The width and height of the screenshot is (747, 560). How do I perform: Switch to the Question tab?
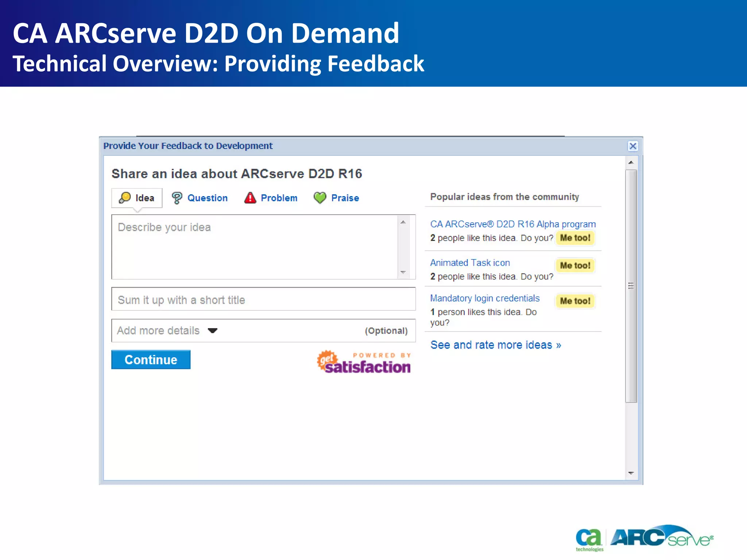click(x=200, y=198)
